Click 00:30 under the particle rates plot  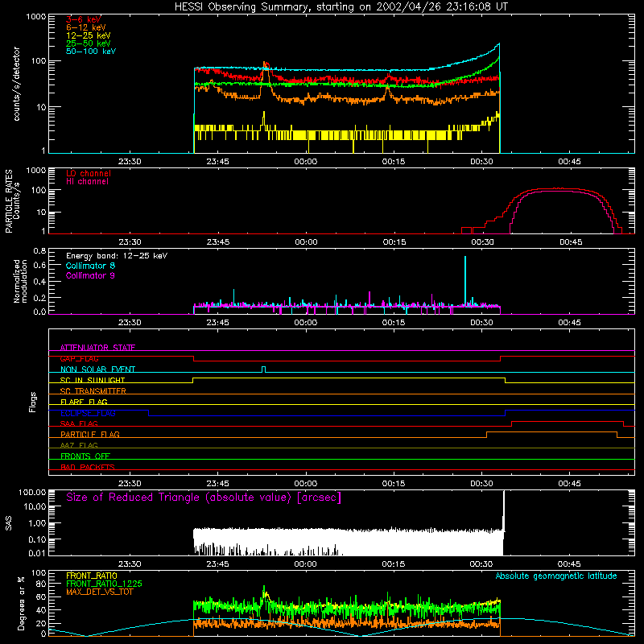click(482, 242)
